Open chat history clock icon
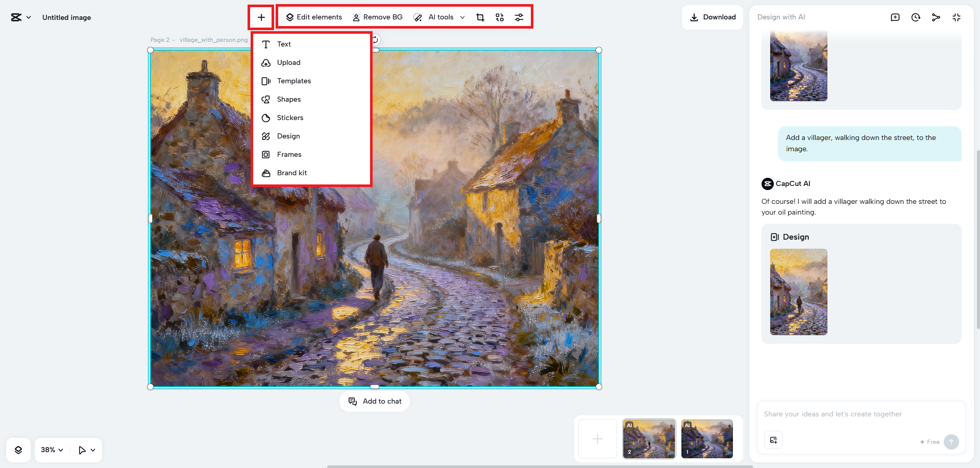This screenshot has height=468, width=980. (x=915, y=17)
